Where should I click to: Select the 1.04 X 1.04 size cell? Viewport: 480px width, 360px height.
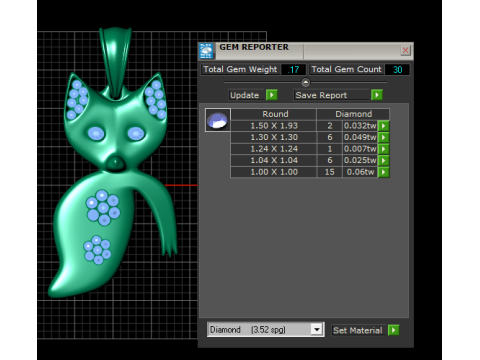click(x=274, y=160)
